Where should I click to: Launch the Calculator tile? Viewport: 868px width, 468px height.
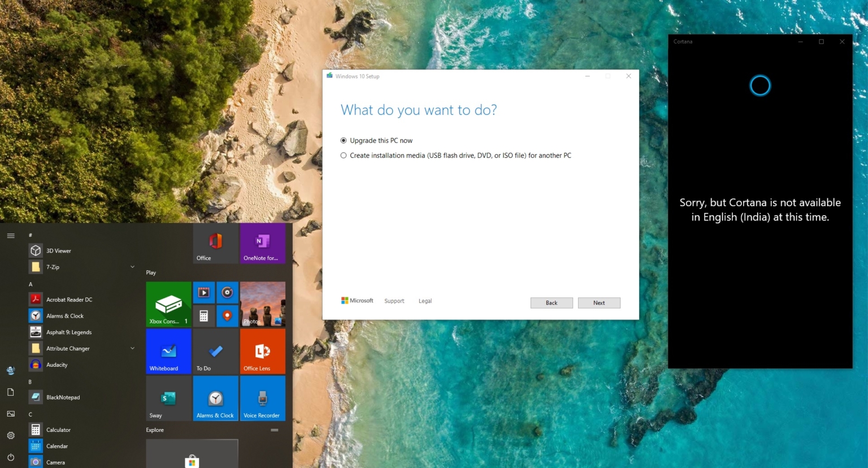tap(203, 315)
